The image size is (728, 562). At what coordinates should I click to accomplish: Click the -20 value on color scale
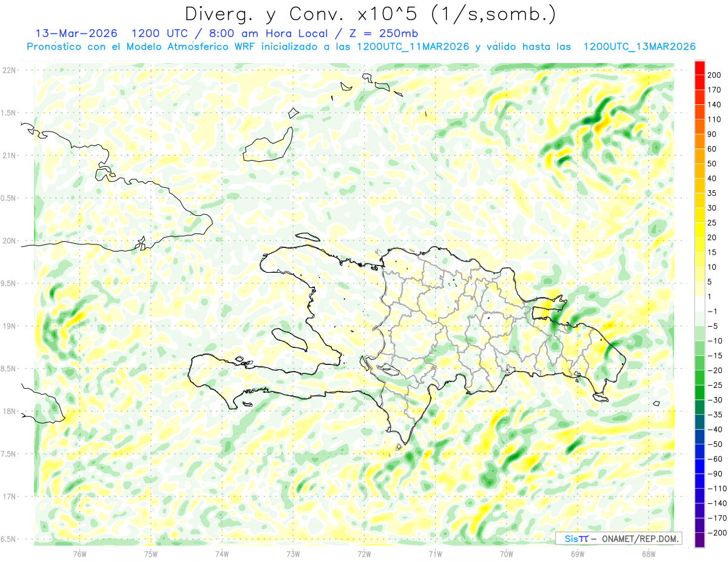click(x=715, y=370)
